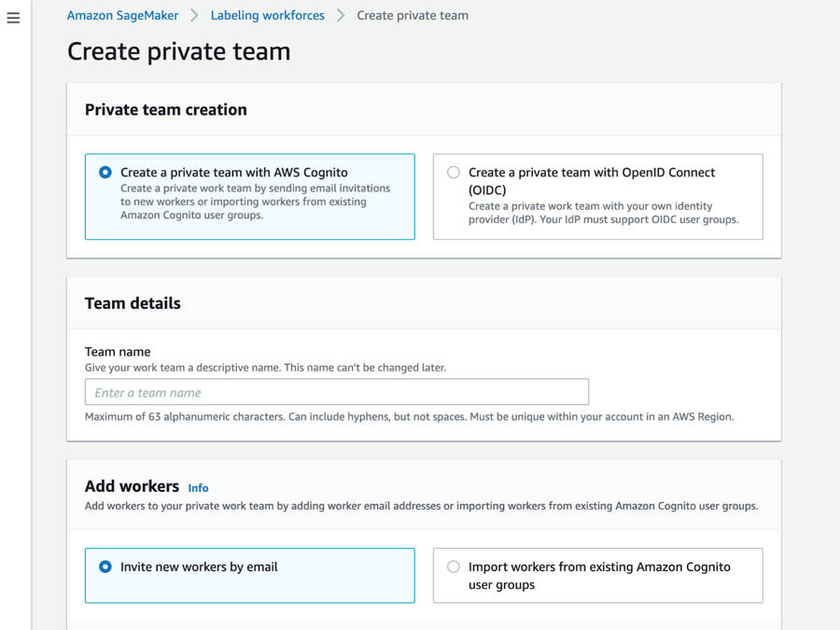Click first breadcrumb chevron after Amazon SageMaker
Image resolution: width=840 pixels, height=630 pixels.
(x=194, y=16)
